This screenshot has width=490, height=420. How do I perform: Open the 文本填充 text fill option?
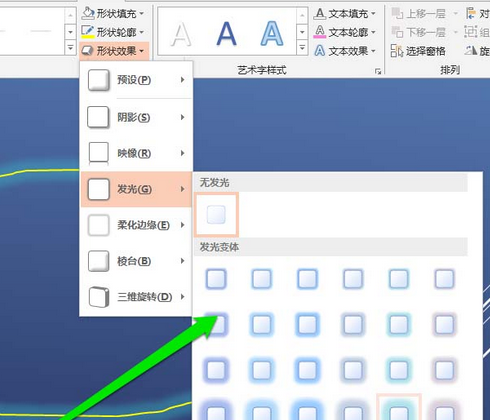point(345,13)
